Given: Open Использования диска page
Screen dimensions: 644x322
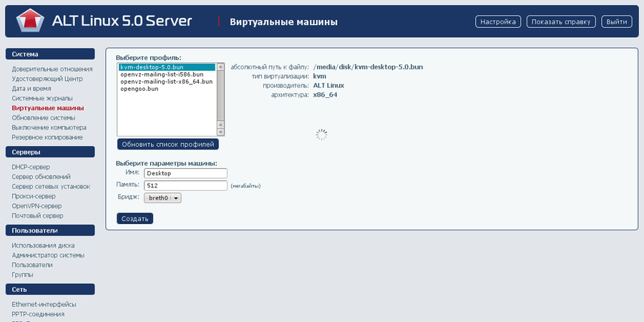Looking at the screenshot, I should coord(43,245).
